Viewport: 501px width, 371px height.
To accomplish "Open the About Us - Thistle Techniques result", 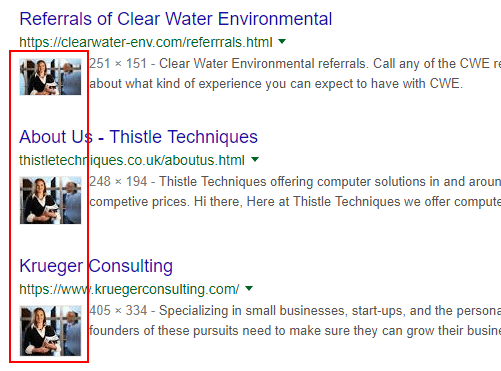I will pos(138,137).
